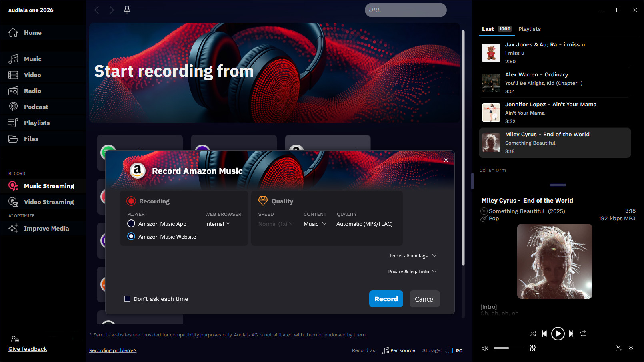Select Amazon Music App radio button

[131, 223]
